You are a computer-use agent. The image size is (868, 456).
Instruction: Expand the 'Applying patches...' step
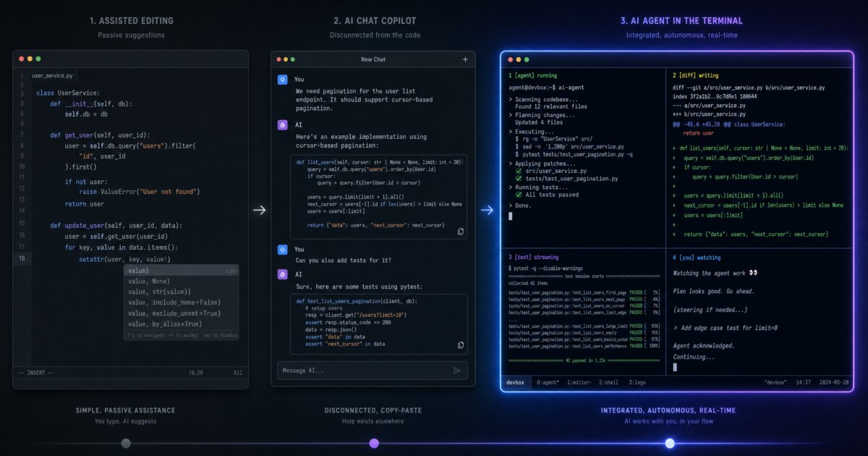(511, 163)
